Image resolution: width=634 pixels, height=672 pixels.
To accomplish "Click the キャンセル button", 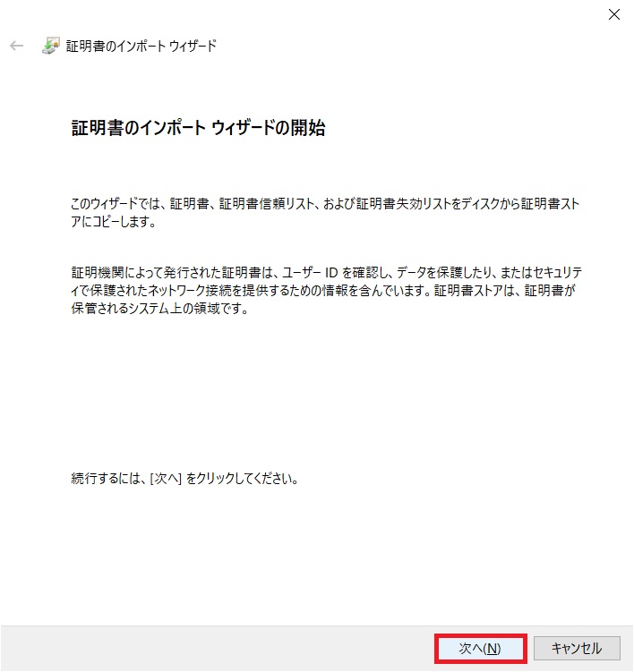I will click(x=577, y=648).
